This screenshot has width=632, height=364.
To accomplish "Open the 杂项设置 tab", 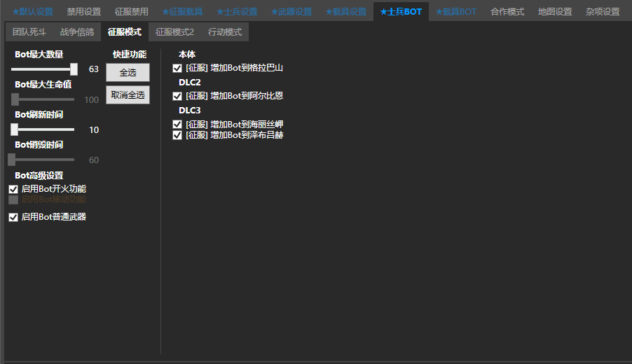I will tap(603, 12).
